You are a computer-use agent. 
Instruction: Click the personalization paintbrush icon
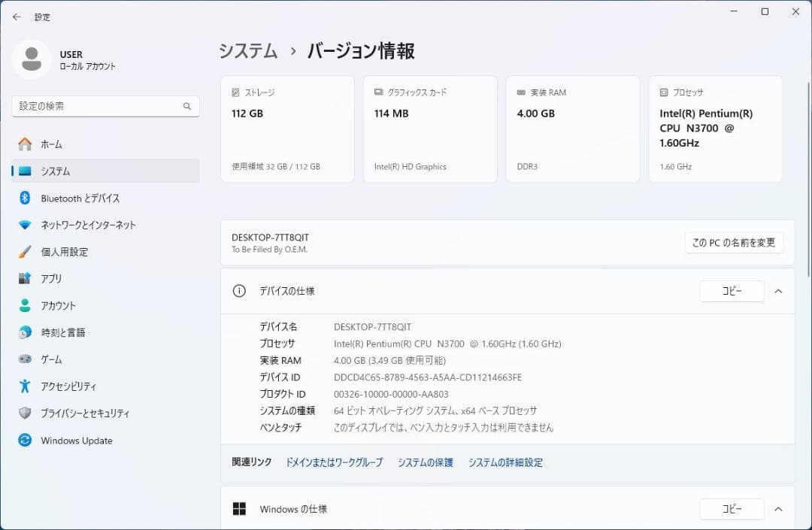(25, 252)
